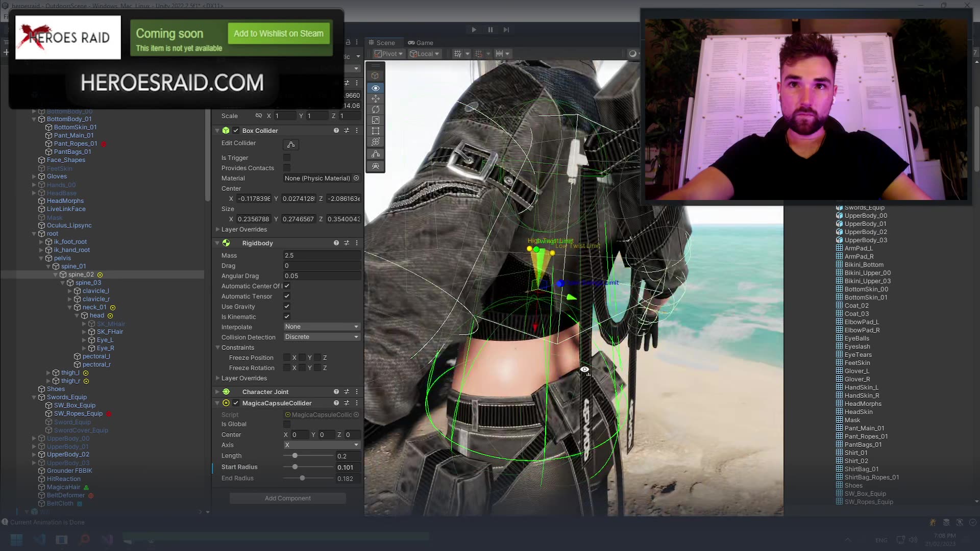
Task: Click the Material object picker circle
Action: (356, 178)
